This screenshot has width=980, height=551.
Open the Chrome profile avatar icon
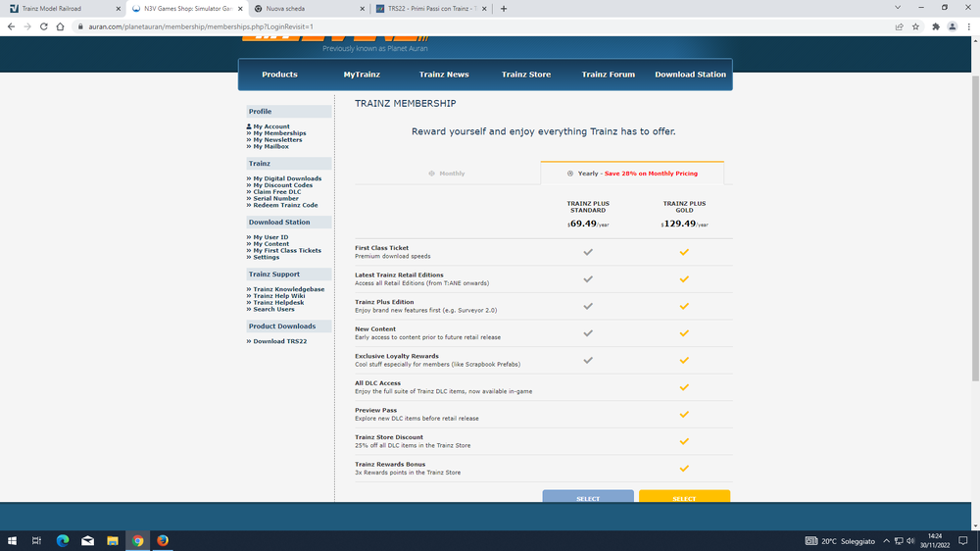click(953, 26)
